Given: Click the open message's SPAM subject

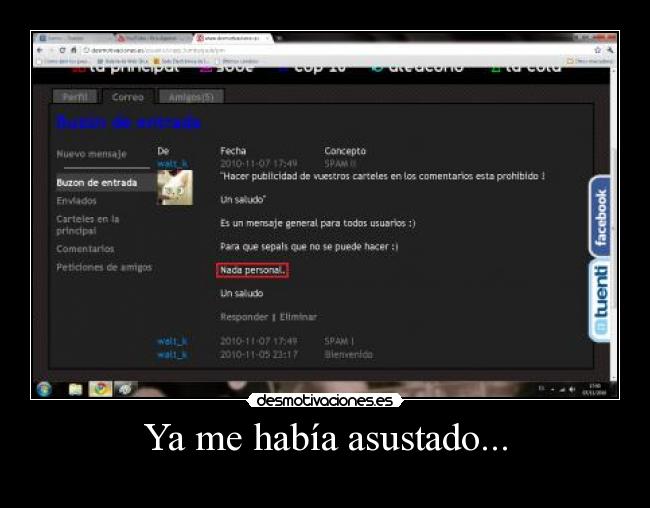Looking at the screenshot, I should click(x=340, y=163).
